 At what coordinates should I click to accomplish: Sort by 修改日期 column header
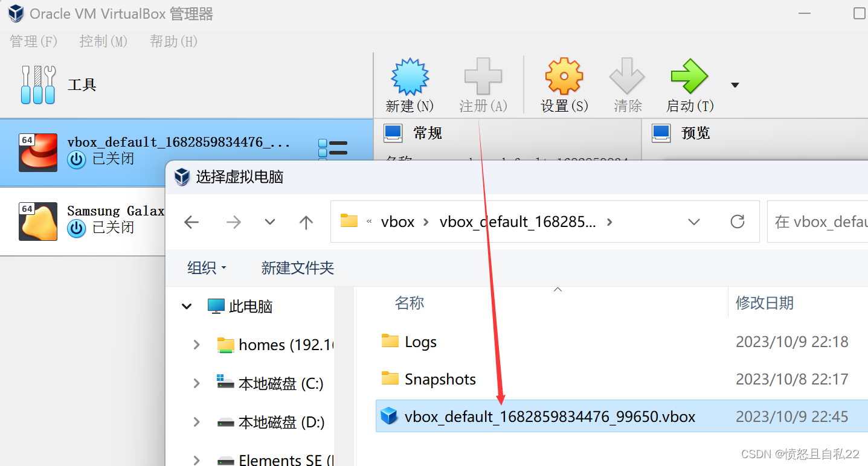tap(764, 302)
